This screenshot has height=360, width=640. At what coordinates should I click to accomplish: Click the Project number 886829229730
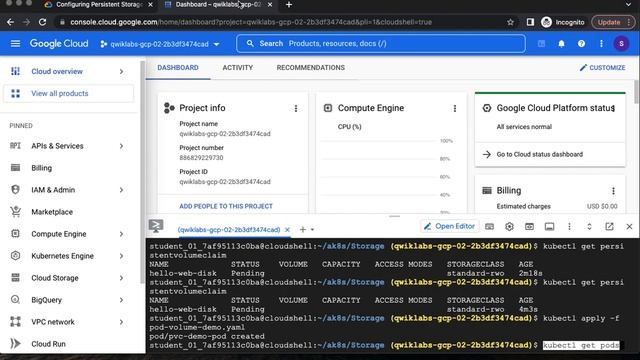[201, 158]
